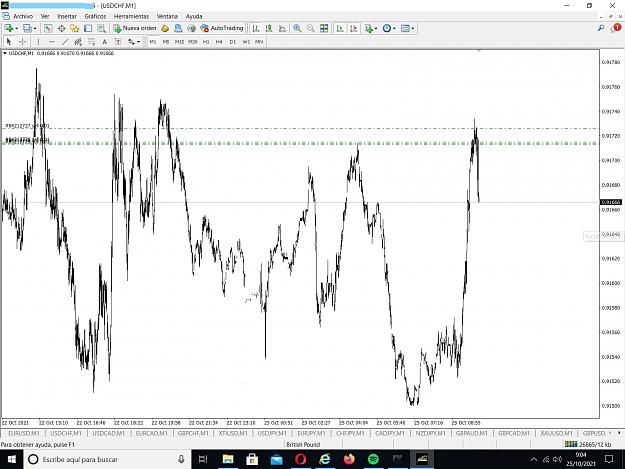Viewport: 625px width, 469px height.
Task: Switch to M5 timeframe
Action: click(x=166, y=41)
